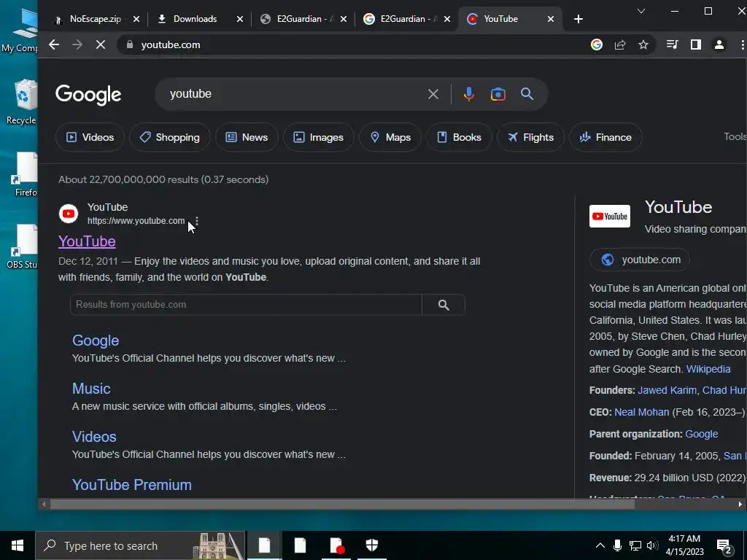Screen dimensions: 747x560
Task: Go back to the previous page
Action: (54, 44)
